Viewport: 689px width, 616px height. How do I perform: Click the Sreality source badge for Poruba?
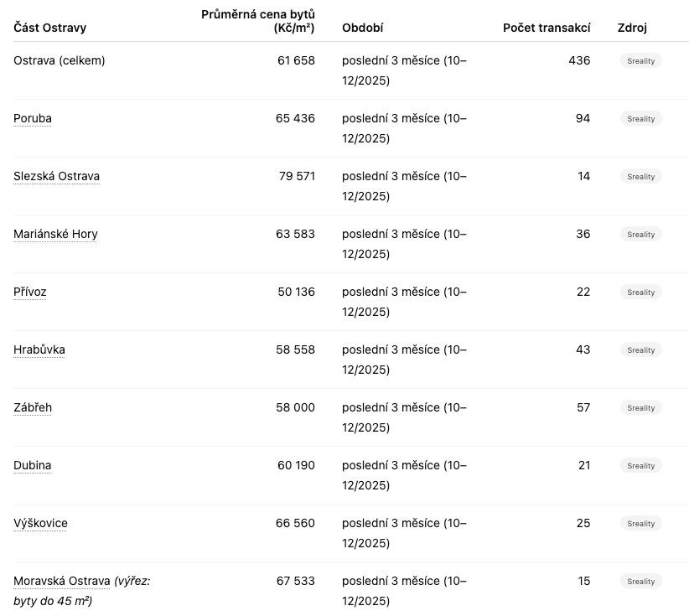(641, 119)
